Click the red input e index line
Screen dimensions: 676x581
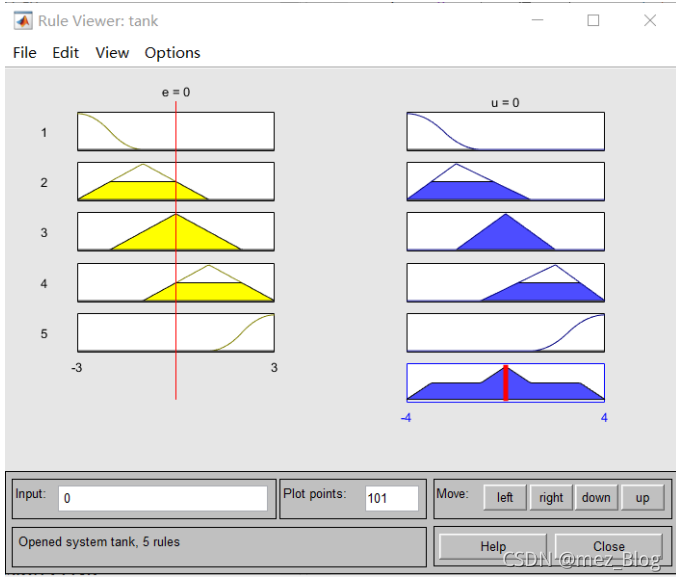[x=176, y=250]
